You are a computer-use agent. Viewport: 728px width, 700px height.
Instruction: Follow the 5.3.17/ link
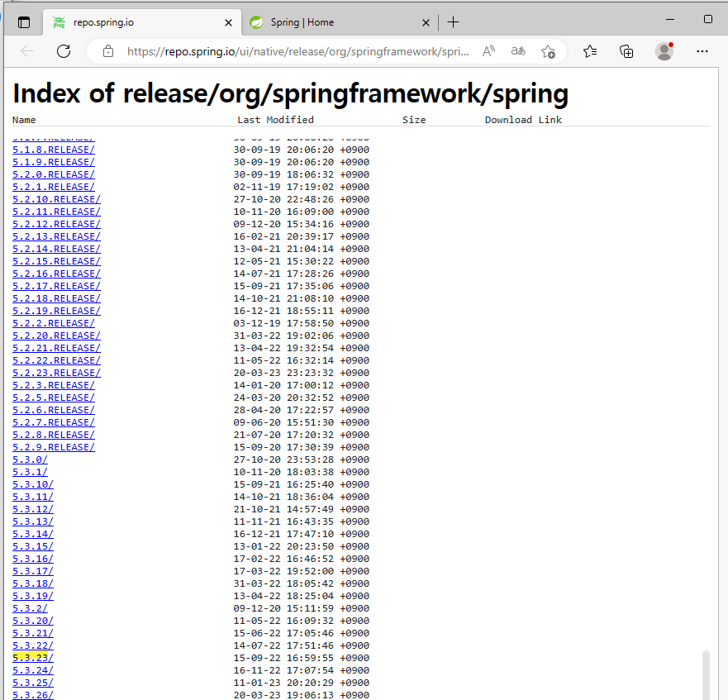(32, 571)
